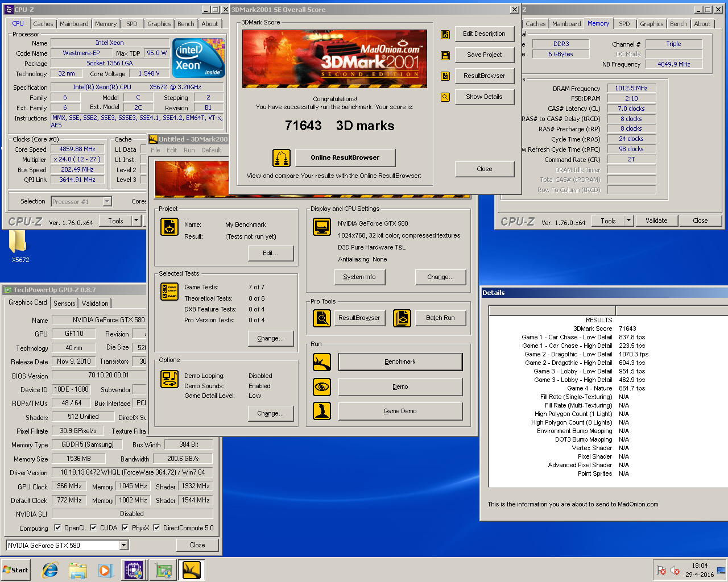Click the Save Project floppy icon
The height and width of the screenshot is (582, 728).
445,56
